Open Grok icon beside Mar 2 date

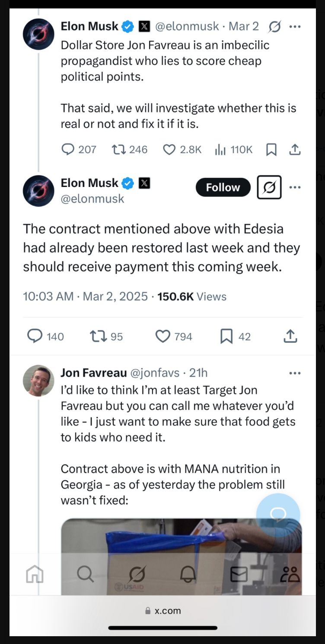coord(274,27)
